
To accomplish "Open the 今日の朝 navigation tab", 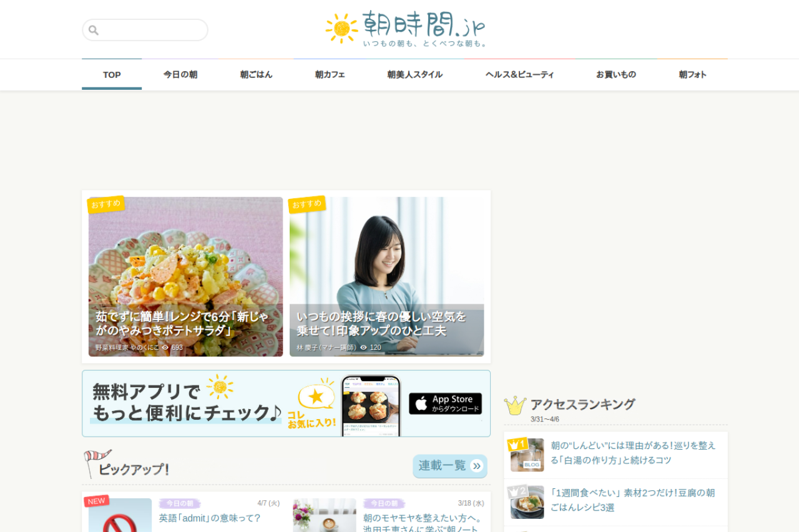I will [180, 75].
